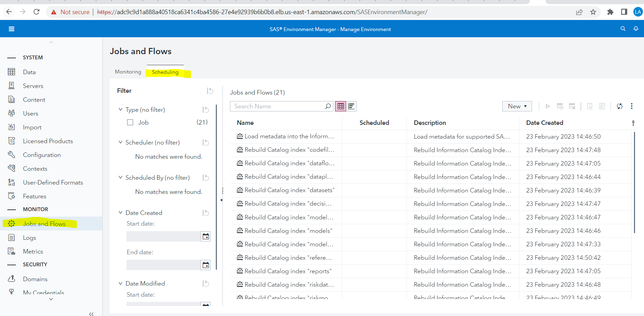Select table view for jobs display
Image resolution: width=644 pixels, height=316 pixels.
click(x=340, y=106)
